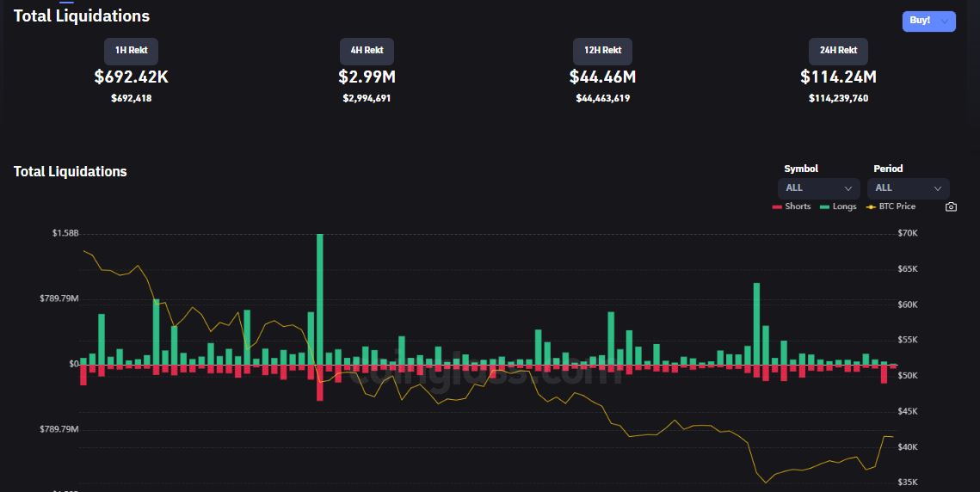This screenshot has height=492, width=980.
Task: Click the yellow BTC Price legend marker
Action: click(x=871, y=207)
